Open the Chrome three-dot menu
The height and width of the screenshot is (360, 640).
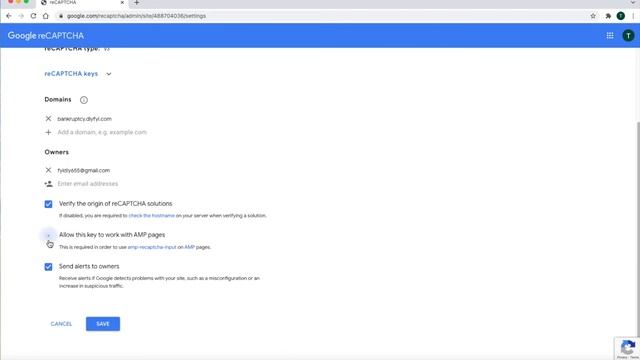pyautogui.click(x=633, y=16)
